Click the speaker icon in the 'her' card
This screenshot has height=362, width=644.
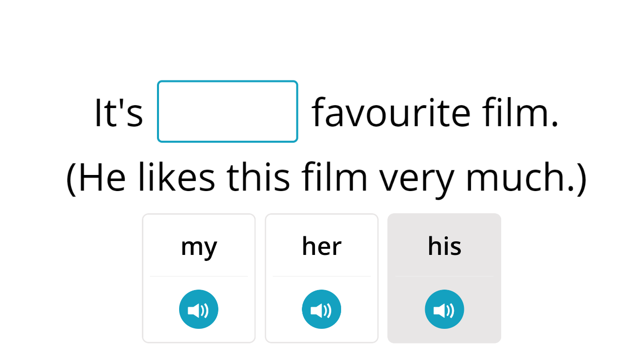tap(321, 309)
